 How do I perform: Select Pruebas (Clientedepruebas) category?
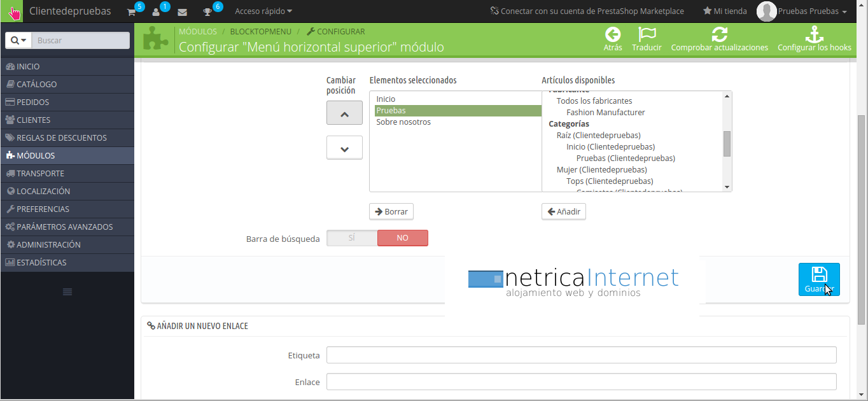626,158
